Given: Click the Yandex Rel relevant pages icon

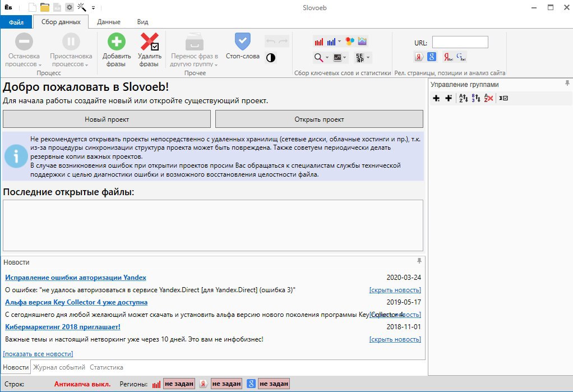Looking at the screenshot, I should (x=448, y=57).
